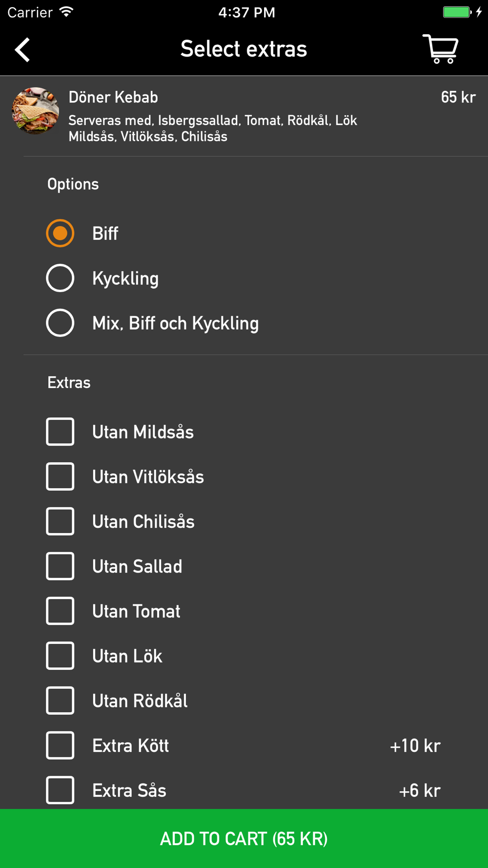
Task: Toggle the Utan Tomat checkbox
Action: 60,611
